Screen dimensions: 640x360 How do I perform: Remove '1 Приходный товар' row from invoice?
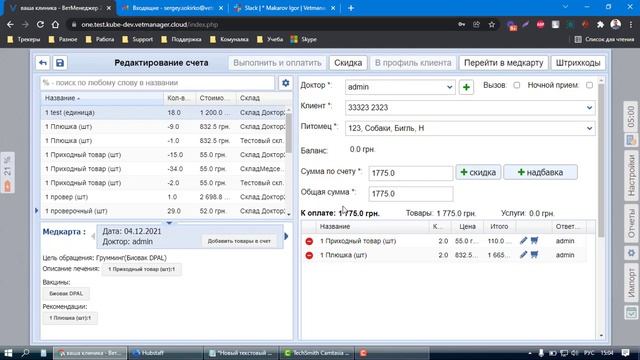coord(309,241)
